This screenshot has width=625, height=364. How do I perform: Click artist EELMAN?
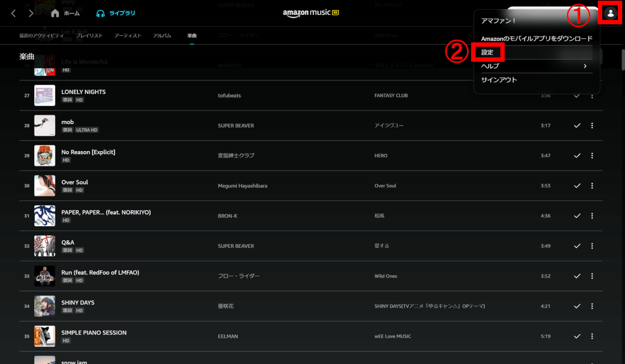[228, 336]
